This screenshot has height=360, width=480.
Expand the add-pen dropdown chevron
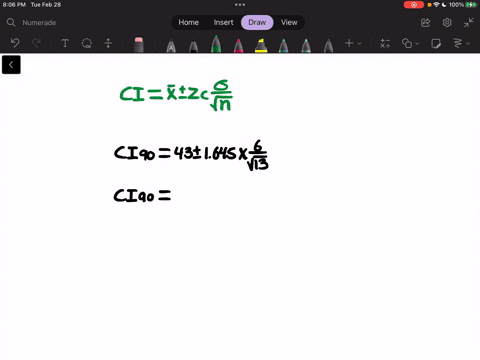tap(359, 43)
